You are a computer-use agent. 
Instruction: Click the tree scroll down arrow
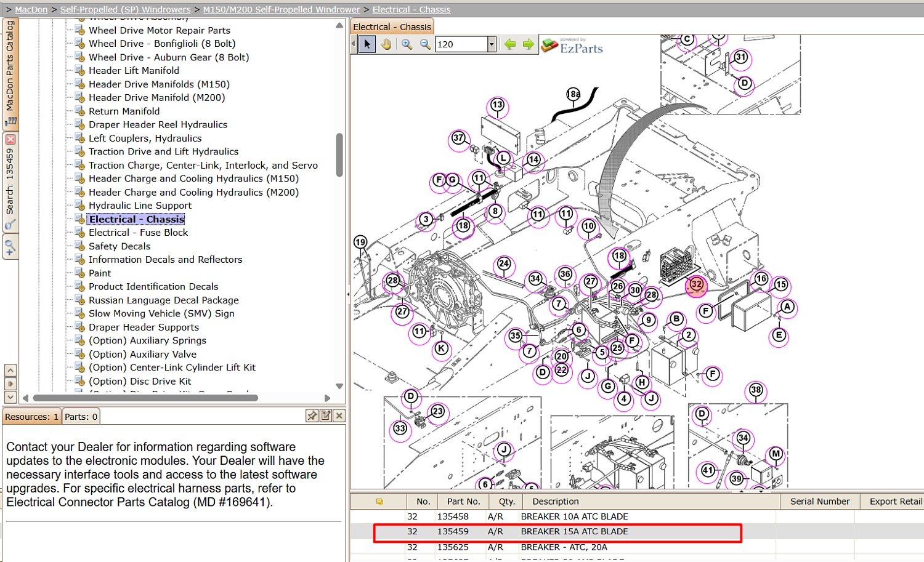click(x=339, y=386)
